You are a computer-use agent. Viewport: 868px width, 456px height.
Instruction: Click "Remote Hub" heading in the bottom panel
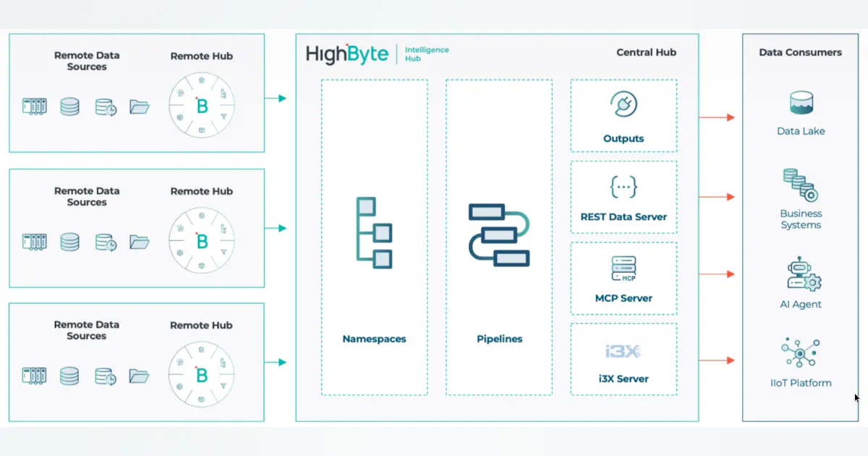click(202, 325)
